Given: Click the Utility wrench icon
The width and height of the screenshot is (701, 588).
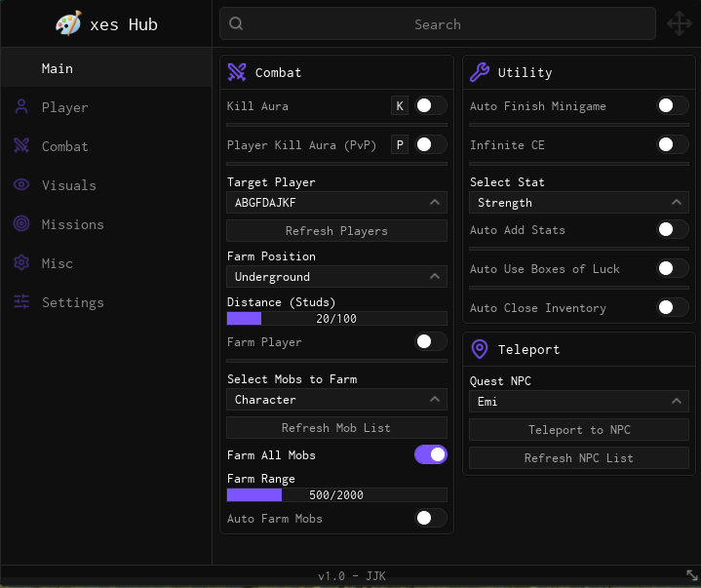Looking at the screenshot, I should tap(480, 72).
